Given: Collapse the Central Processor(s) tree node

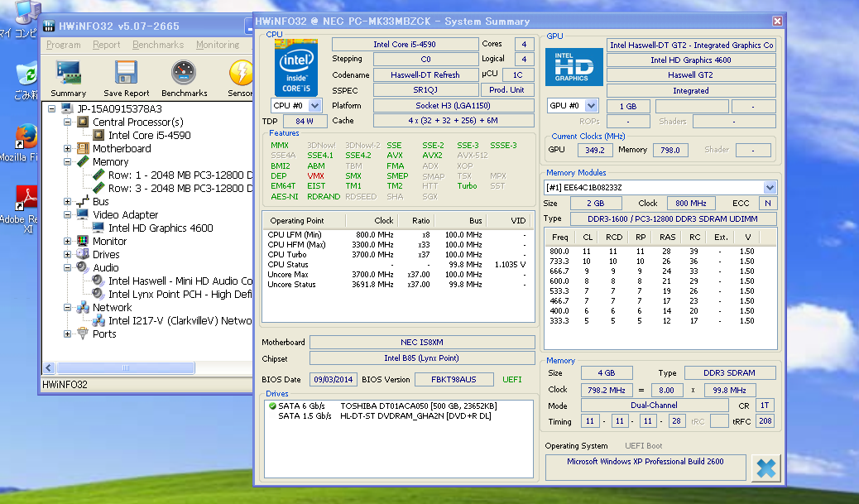Looking at the screenshot, I should click(68, 122).
